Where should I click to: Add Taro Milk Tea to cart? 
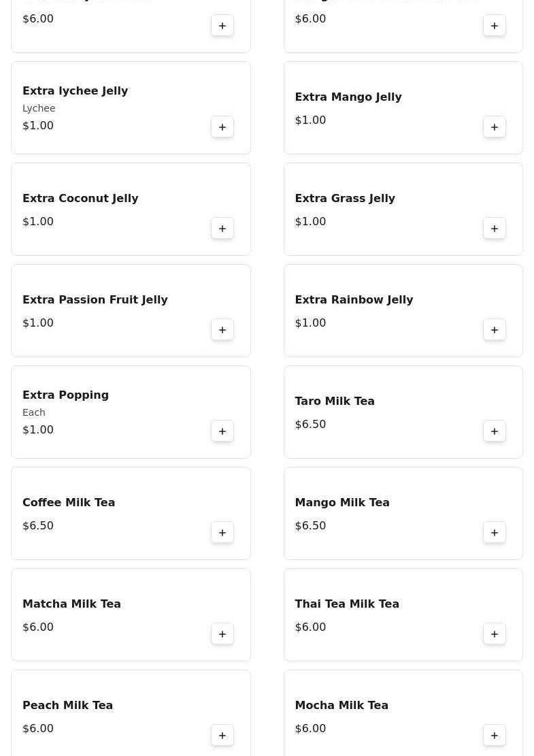pos(495,431)
